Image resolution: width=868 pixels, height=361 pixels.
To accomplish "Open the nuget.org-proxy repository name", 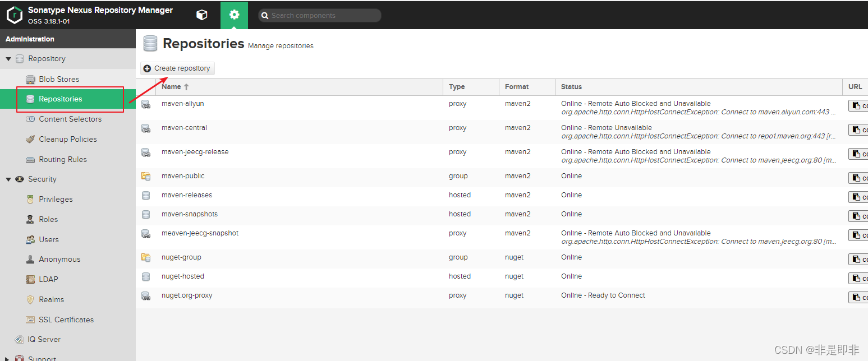I will tap(187, 295).
